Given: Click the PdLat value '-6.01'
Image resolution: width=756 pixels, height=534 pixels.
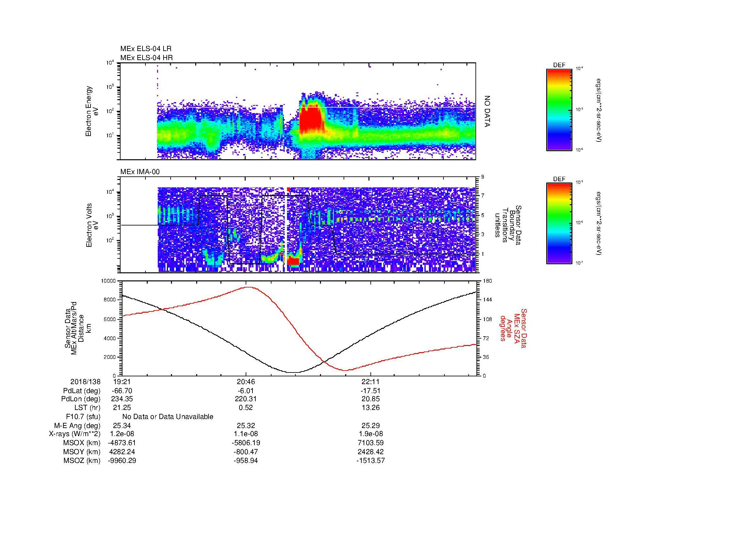Looking at the screenshot, I should click(246, 391).
